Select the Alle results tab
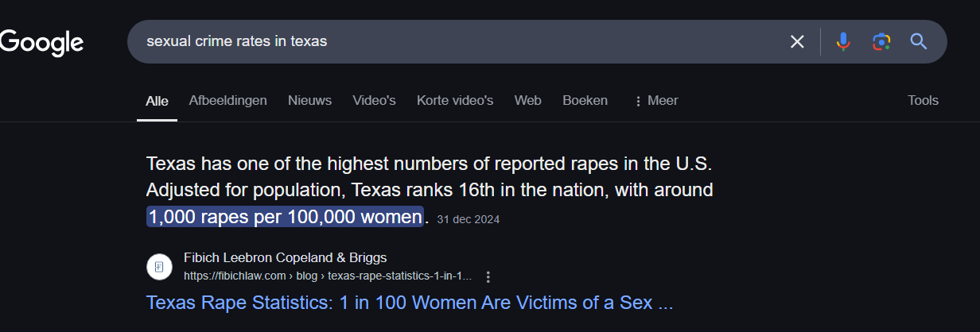Image resolution: width=980 pixels, height=332 pixels. click(x=157, y=102)
